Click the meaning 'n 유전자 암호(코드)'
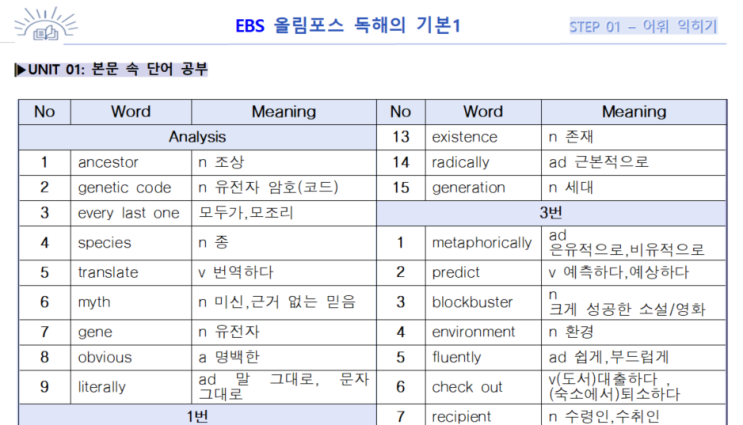 coord(268,187)
